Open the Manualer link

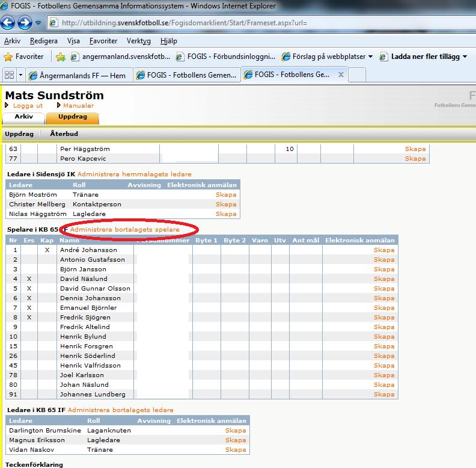tap(78, 105)
